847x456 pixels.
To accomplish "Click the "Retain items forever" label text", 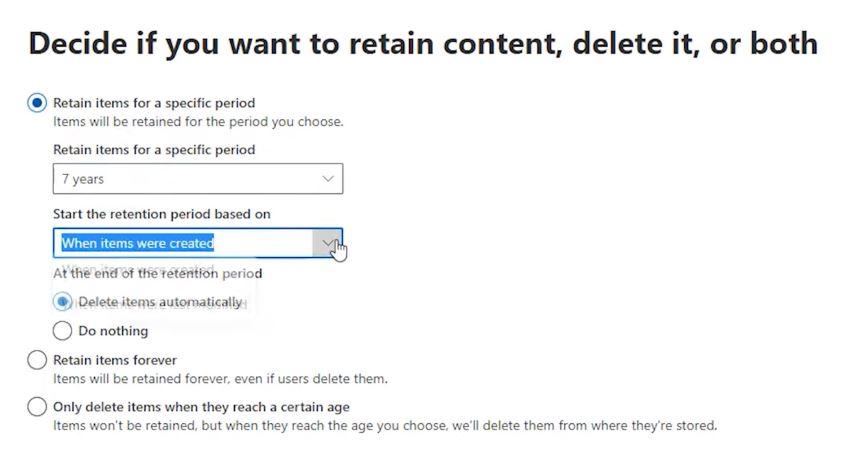I will tap(115, 360).
